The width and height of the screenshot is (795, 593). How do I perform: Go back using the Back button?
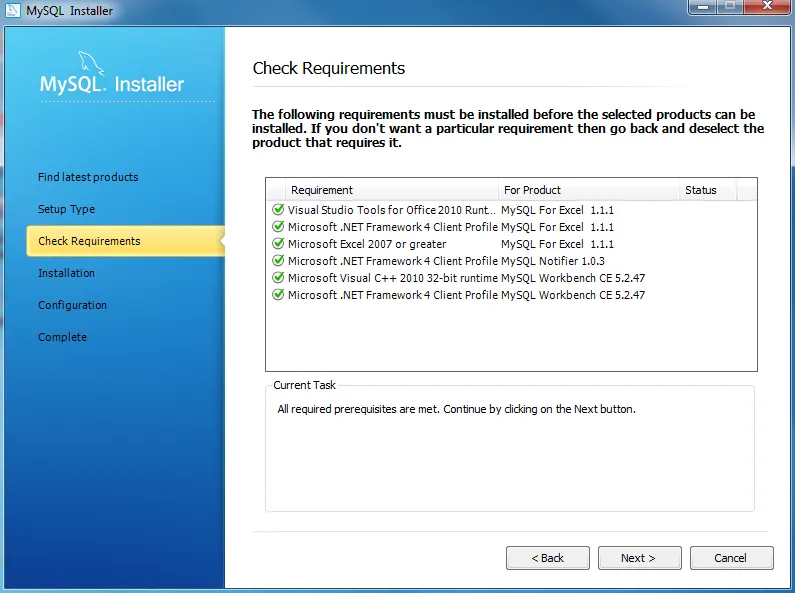(547, 558)
